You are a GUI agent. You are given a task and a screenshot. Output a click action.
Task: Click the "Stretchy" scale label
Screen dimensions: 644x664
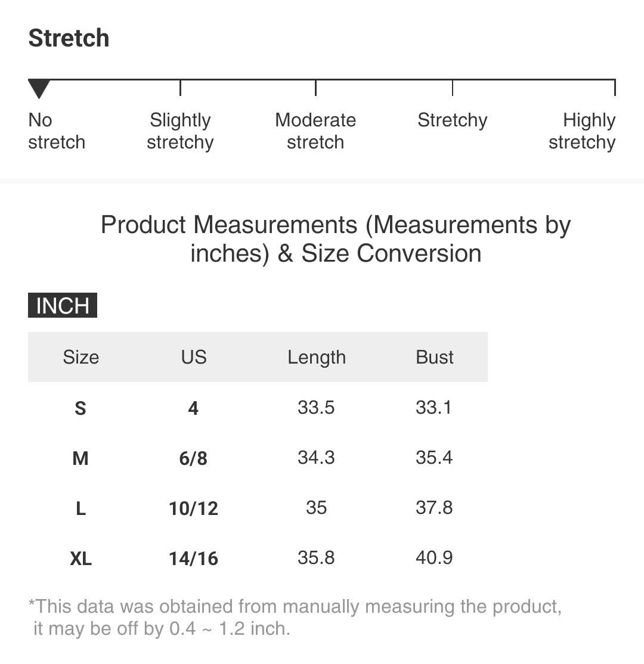point(452,120)
